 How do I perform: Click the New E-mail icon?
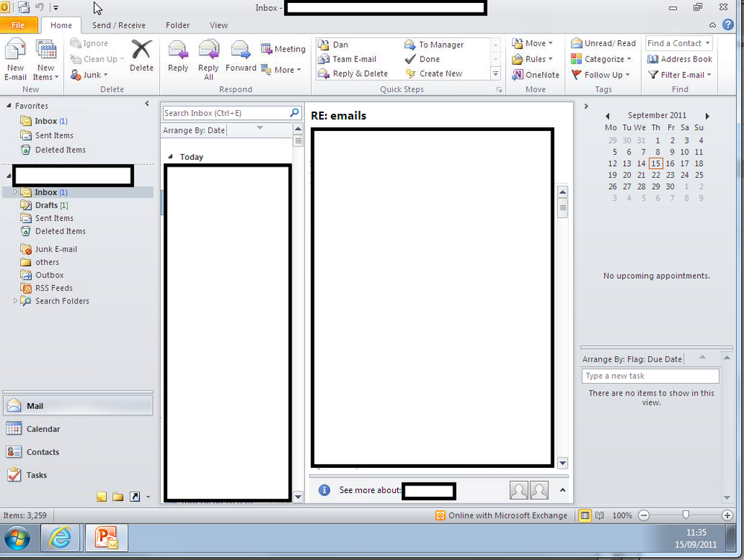tap(15, 50)
